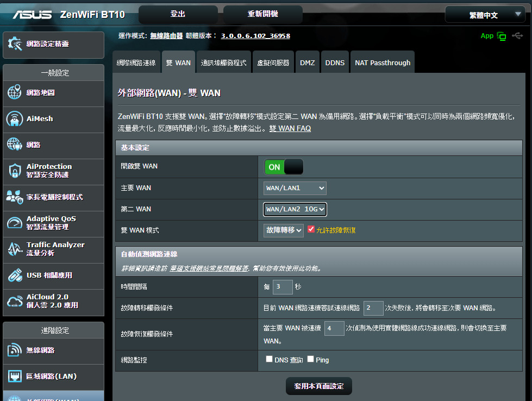
Task: Click the 套用本頁面設定 apply button
Action: point(319,386)
